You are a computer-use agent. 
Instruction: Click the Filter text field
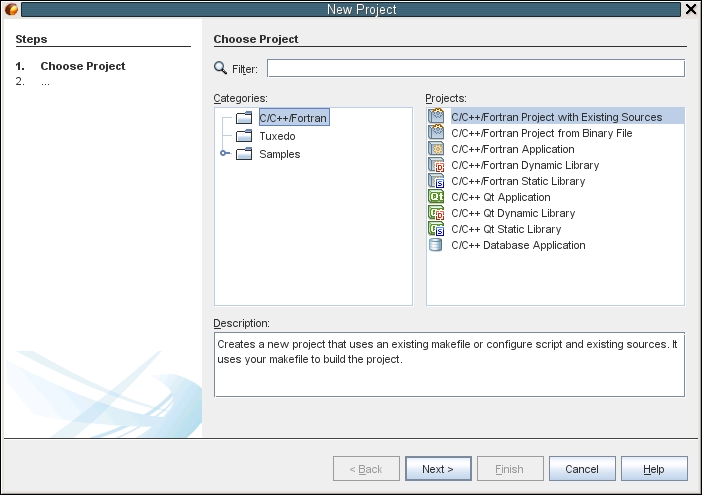click(x=476, y=68)
